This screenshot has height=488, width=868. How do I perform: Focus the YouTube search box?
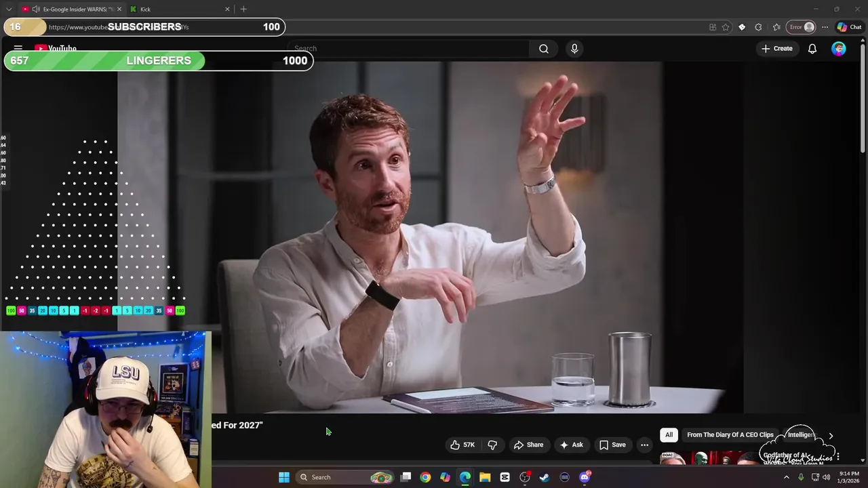(408, 48)
